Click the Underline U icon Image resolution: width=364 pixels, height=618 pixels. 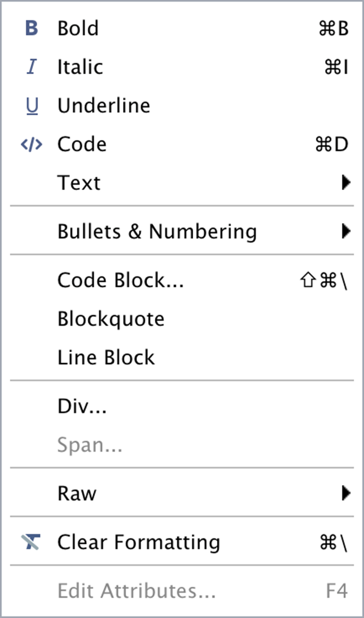(x=32, y=105)
